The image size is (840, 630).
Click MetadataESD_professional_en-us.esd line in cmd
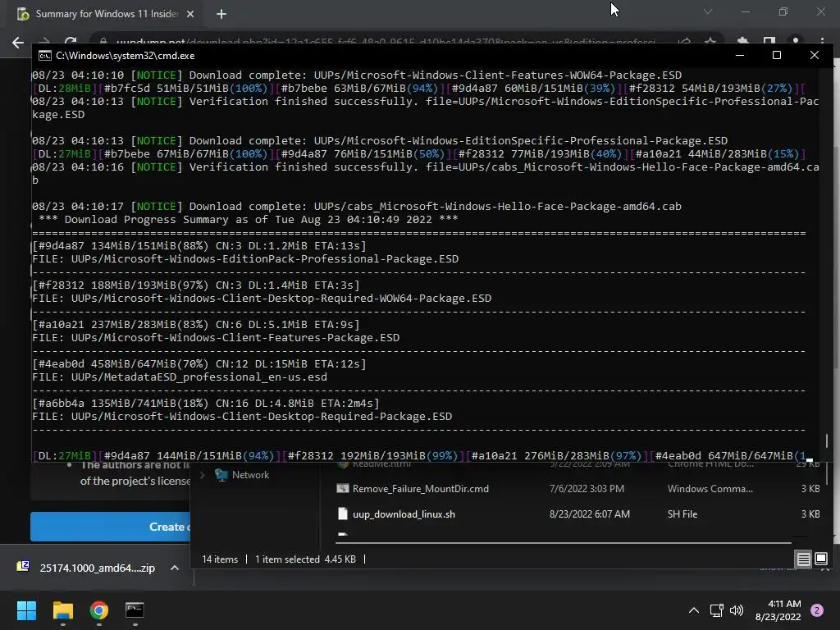click(x=180, y=377)
